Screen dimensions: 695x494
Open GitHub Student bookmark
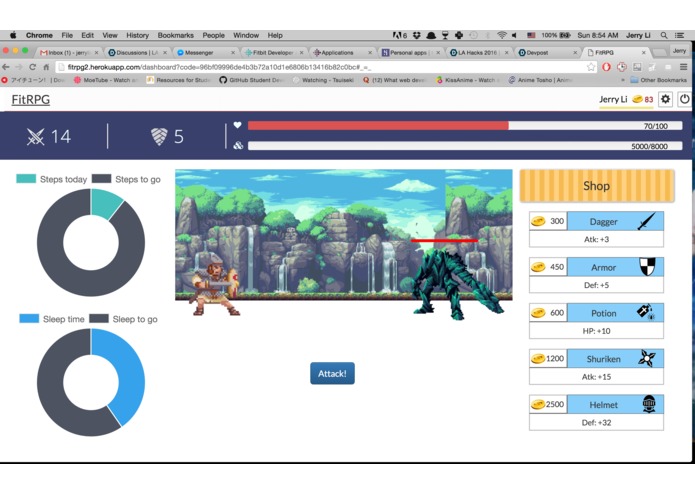(x=251, y=80)
